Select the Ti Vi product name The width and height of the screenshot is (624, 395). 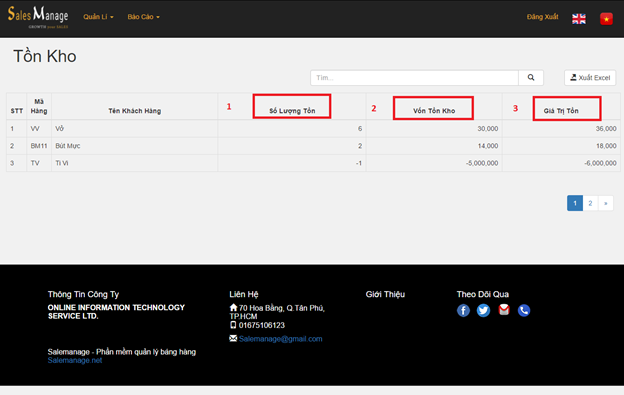62,163
